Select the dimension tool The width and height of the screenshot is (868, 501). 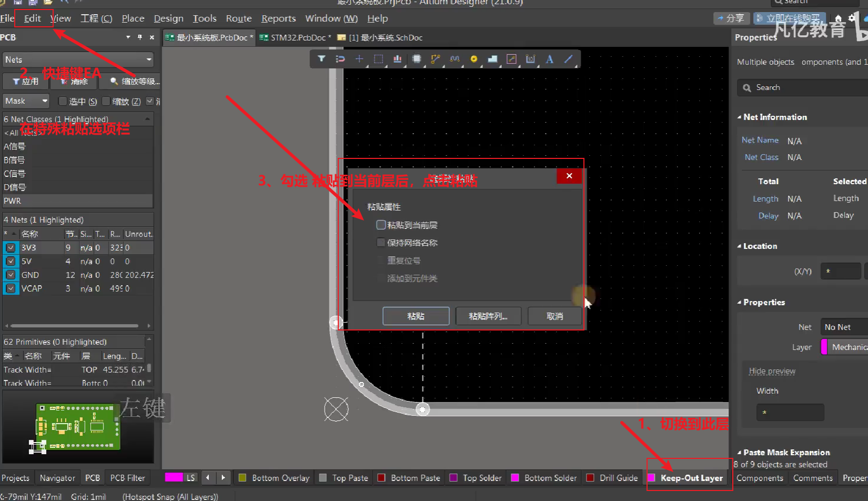click(530, 59)
